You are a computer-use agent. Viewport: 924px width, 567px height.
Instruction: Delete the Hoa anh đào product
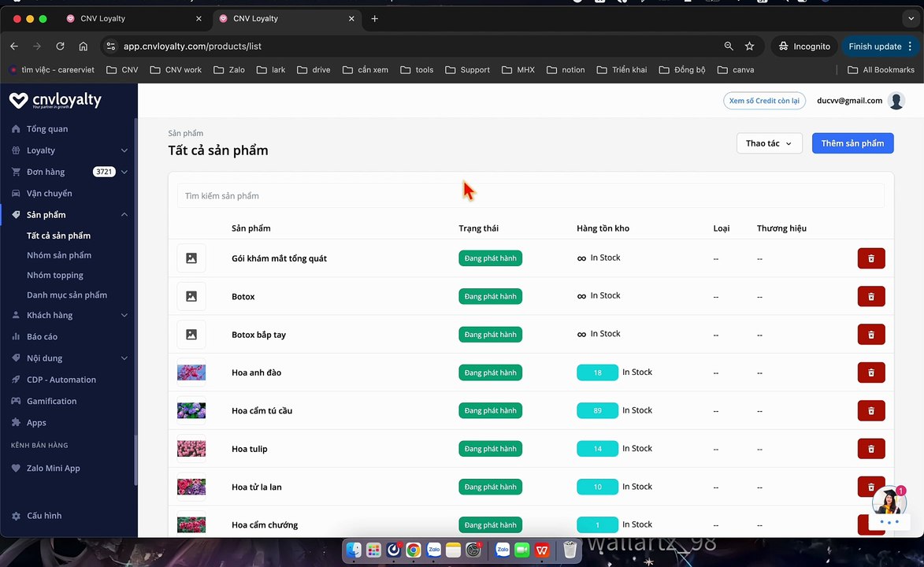871,372
